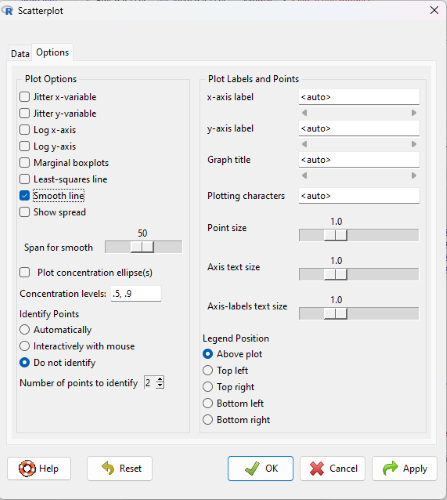The height and width of the screenshot is (500, 447).
Task: Click the green checkmark OK icon
Action: tap(252, 468)
